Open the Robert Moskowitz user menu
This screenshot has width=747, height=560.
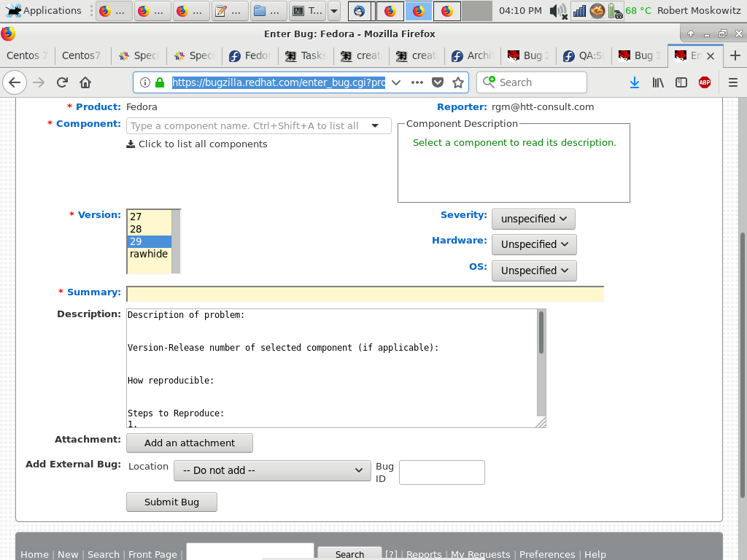(699, 10)
